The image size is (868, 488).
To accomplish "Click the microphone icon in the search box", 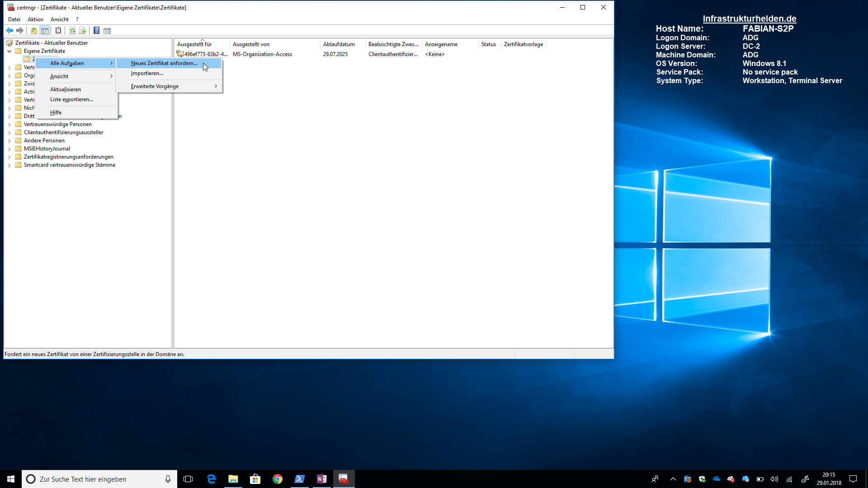I will point(168,479).
